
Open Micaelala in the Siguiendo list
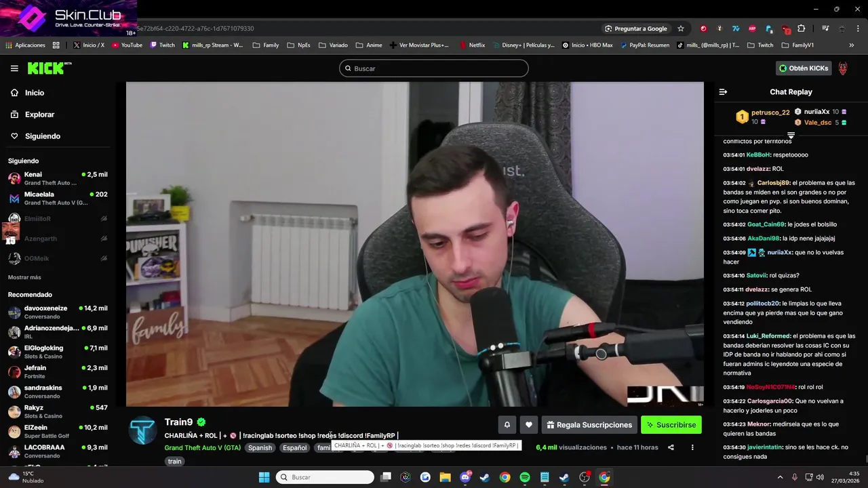pyautogui.click(x=58, y=198)
